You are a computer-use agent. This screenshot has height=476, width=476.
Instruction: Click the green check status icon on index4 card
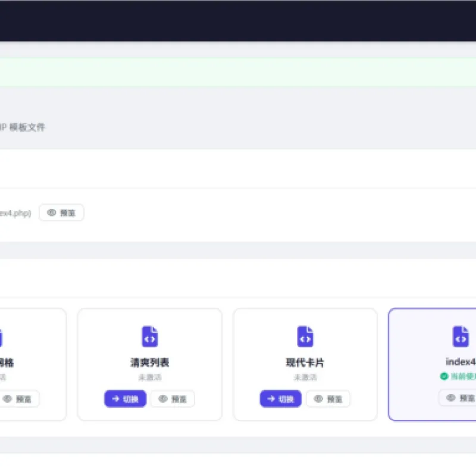coord(444,377)
